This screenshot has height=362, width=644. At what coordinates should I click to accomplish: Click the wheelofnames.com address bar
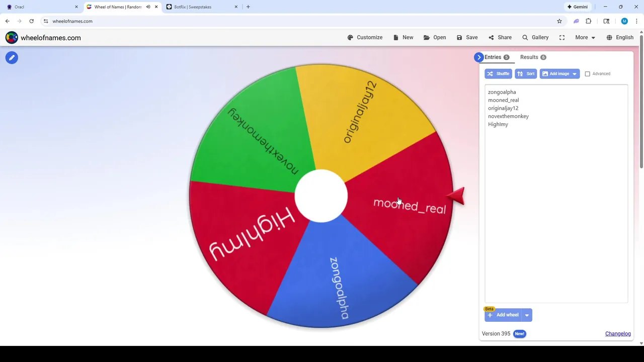302,21
